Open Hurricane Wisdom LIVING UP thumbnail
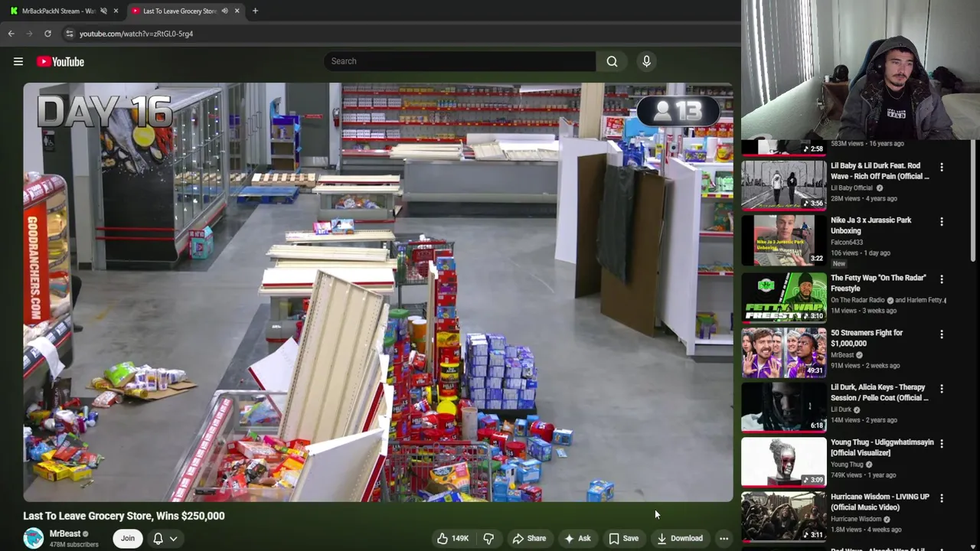This screenshot has height=551, width=980. click(783, 517)
